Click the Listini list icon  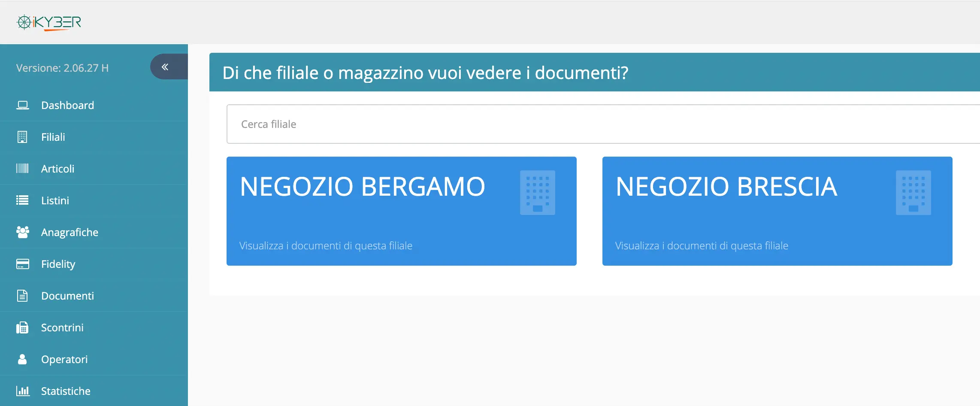coord(22,200)
